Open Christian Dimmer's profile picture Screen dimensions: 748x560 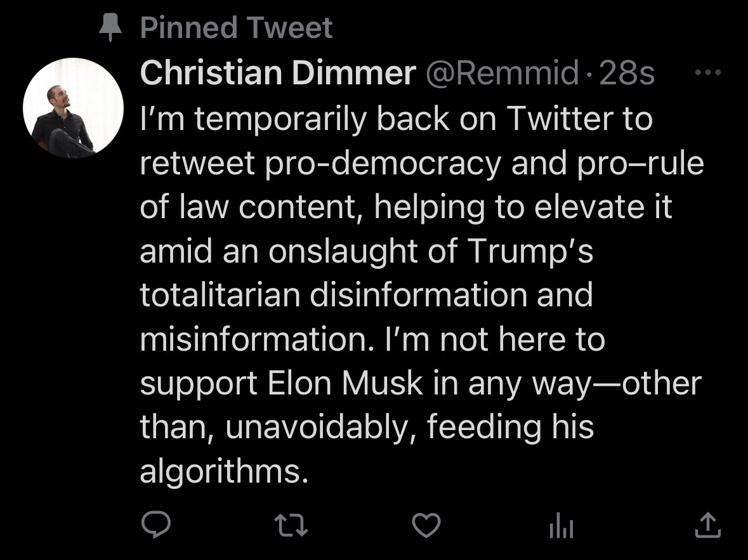[73, 108]
